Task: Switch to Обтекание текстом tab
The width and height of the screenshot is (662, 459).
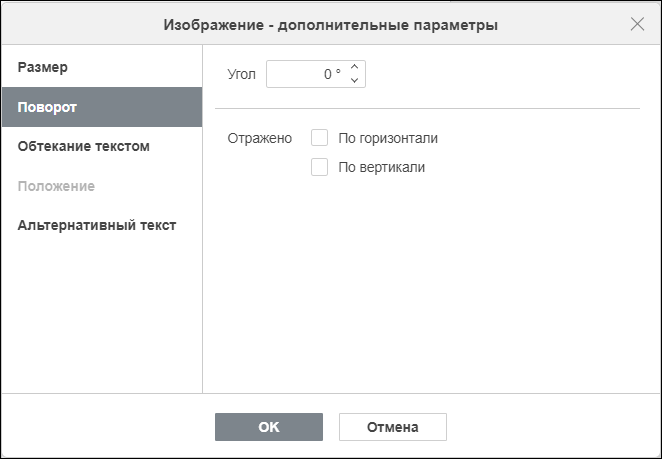Action: click(102, 147)
